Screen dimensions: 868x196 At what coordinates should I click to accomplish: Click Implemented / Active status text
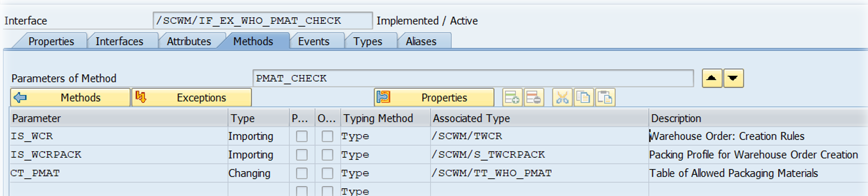point(427,21)
